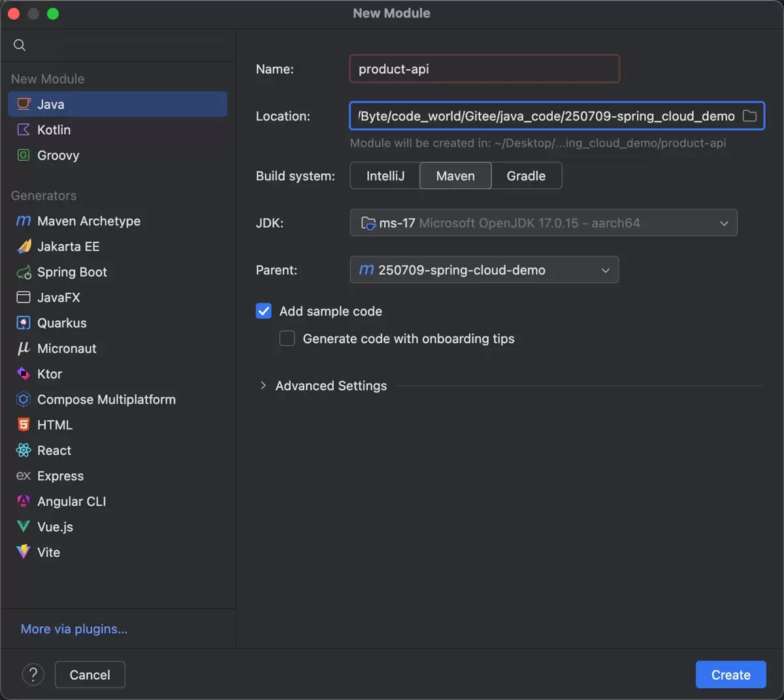
Task: Click the Jakarta EE label
Action: [68, 246]
